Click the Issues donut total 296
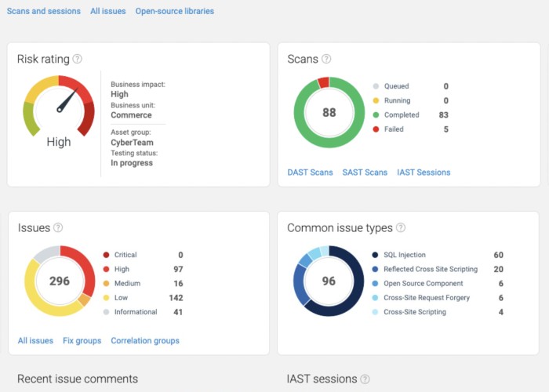549x392 pixels. tap(60, 281)
